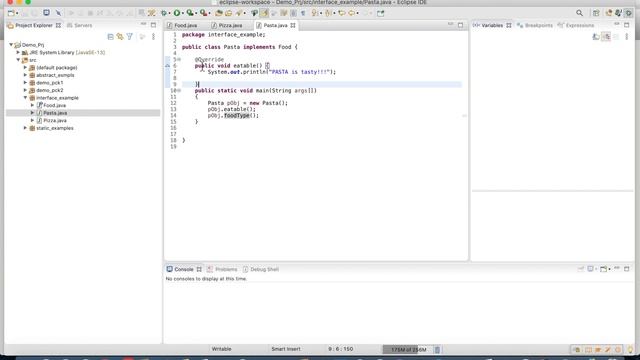Select Pizza.java in Project Explorer
Viewport: 640px width, 360px height.
[55, 121]
